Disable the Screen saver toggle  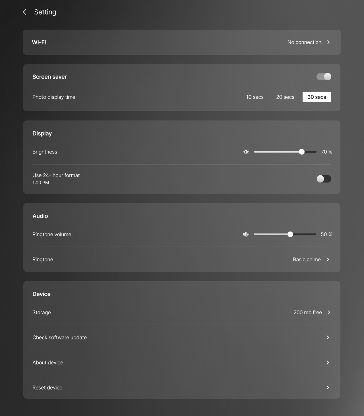tap(324, 77)
